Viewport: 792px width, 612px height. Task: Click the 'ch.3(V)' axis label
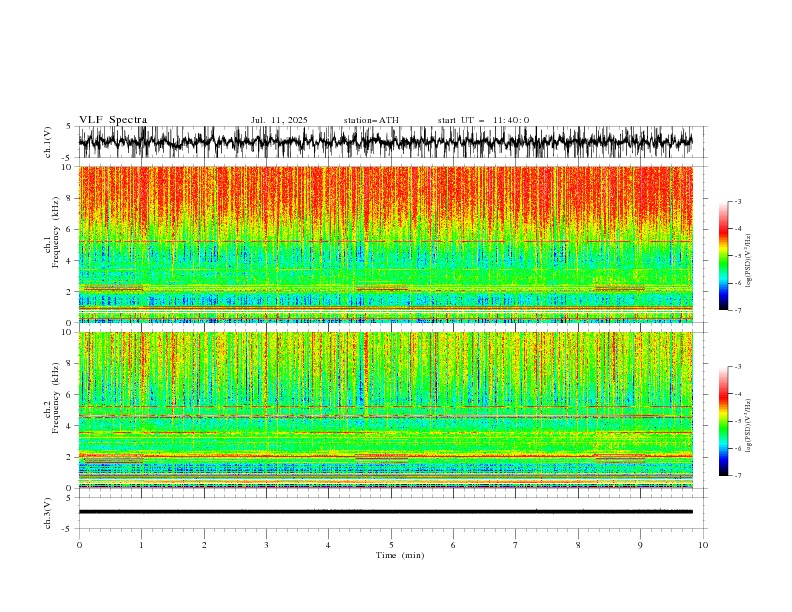click(x=48, y=513)
